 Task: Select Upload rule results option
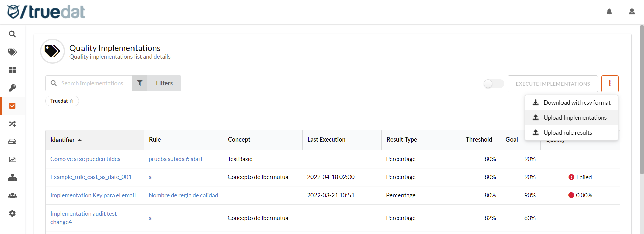tap(568, 133)
